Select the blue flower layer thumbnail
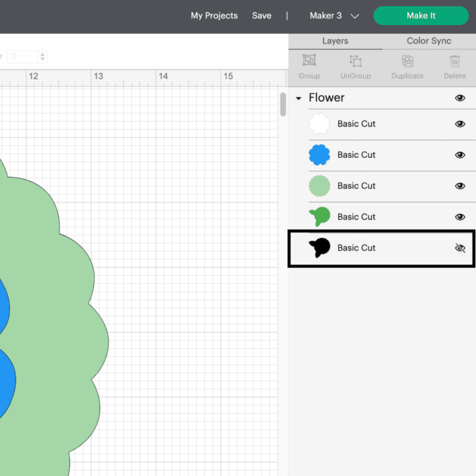This screenshot has width=476, height=476. tap(320, 155)
